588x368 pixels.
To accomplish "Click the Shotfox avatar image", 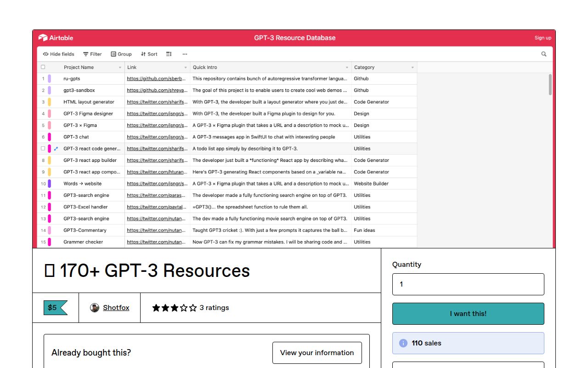I will [95, 308].
